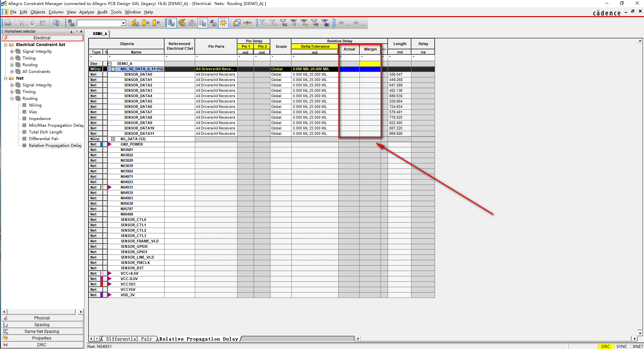The width and height of the screenshot is (644, 349).
Task: Select Min/Max Propagation Delay worksheet
Action: (56, 125)
